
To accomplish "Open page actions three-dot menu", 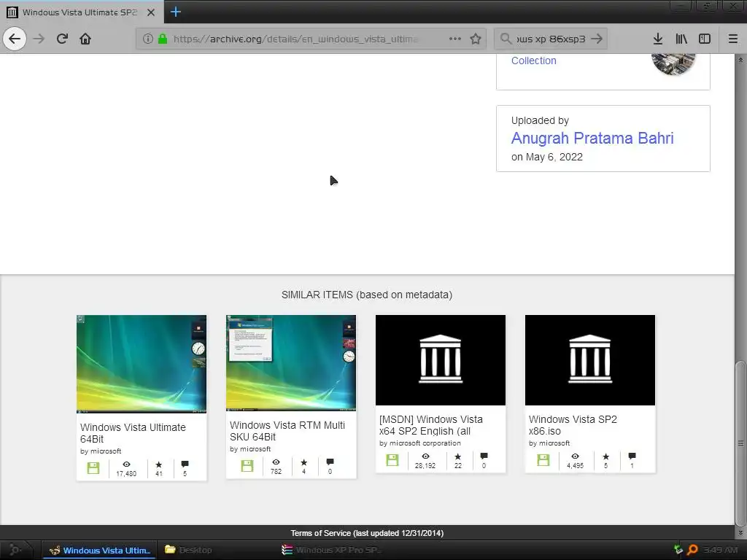I will pyautogui.click(x=455, y=39).
